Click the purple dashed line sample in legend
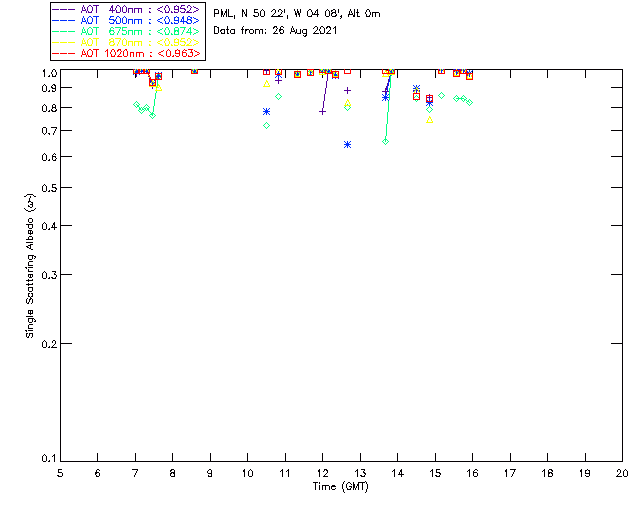Image resolution: width=640 pixels, height=512 pixels. click(x=64, y=9)
